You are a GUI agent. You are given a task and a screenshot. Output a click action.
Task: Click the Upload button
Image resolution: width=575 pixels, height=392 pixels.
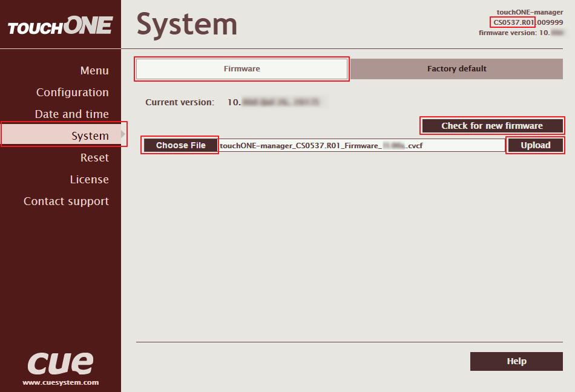click(x=535, y=145)
